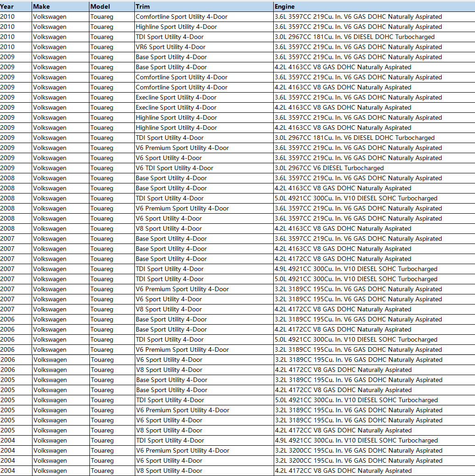This screenshot has width=475, height=476.
Task: Select the Make column header cell
Action: click(61, 6)
